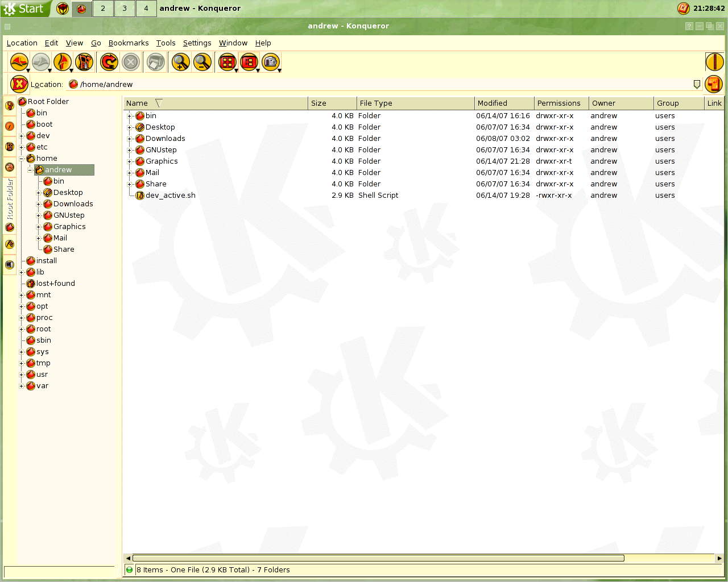
Task: Open the Settings menu
Action: point(197,43)
